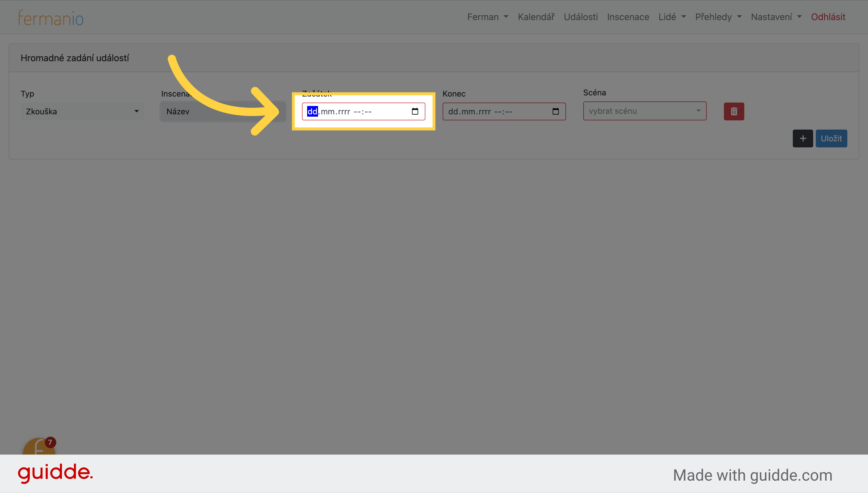Go to Kalendář in navigation
The width and height of the screenshot is (868, 493).
[x=536, y=17]
